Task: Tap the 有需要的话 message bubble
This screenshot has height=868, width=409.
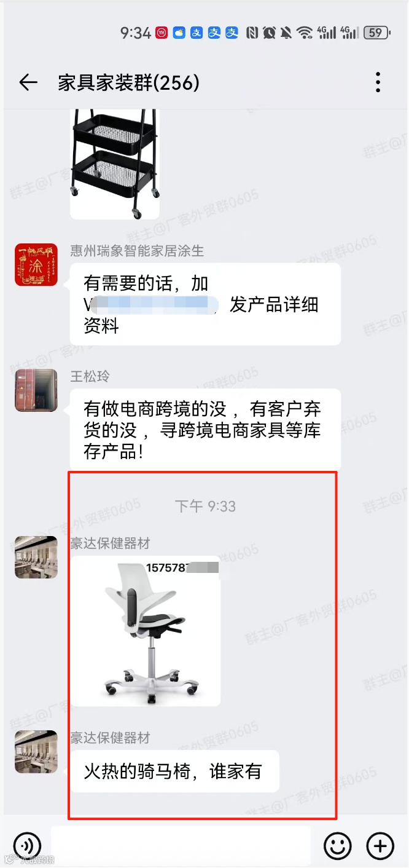Action: coord(205,304)
